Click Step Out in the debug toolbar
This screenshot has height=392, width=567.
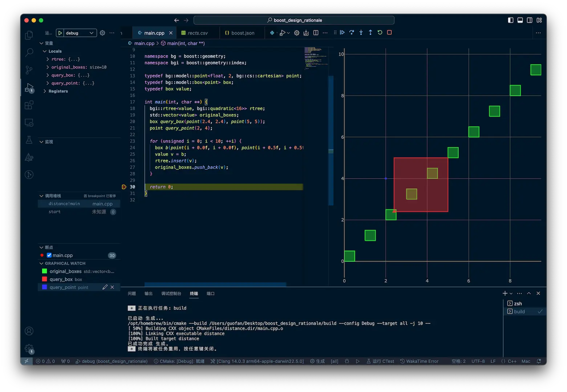click(370, 32)
